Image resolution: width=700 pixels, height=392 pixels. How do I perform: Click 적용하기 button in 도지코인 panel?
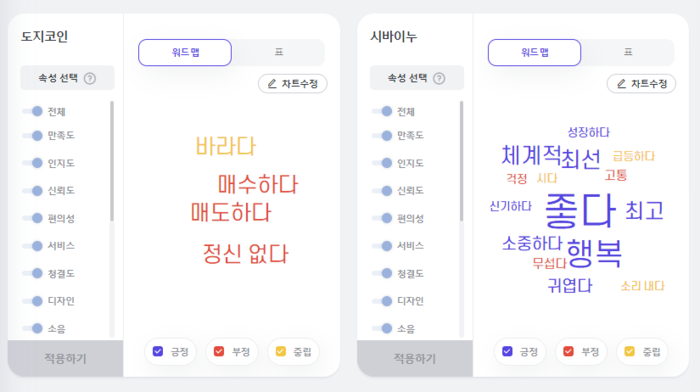65,358
